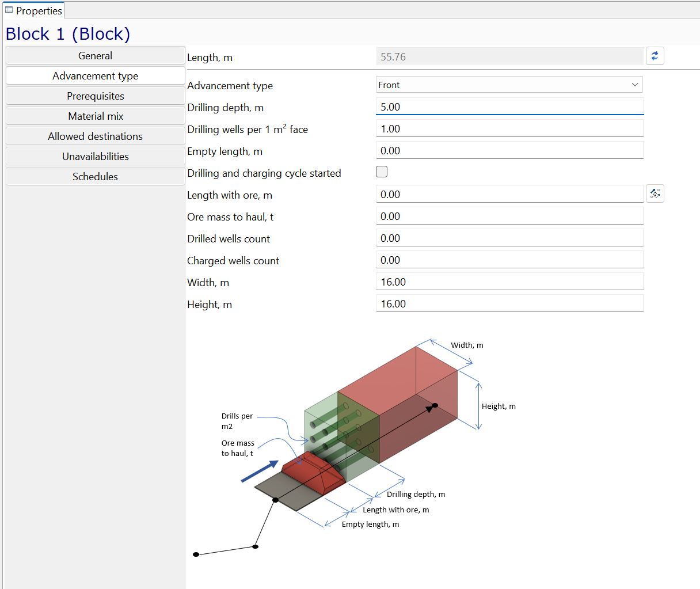Show the Schedules tab
Viewport: 700px width, 589px height.
tap(96, 176)
